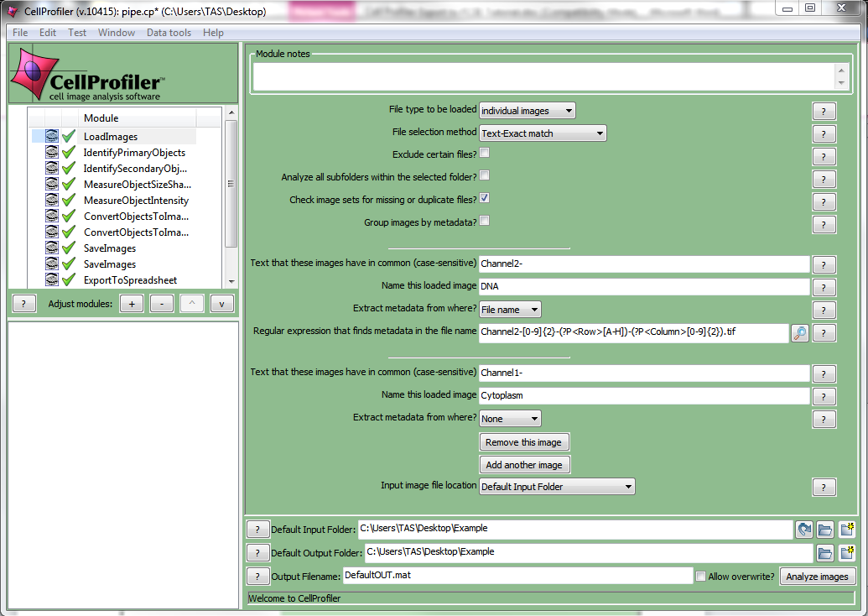This screenshot has height=616, width=868.
Task: Open the DNA metadata source dropdown showing File name
Action: (510, 310)
